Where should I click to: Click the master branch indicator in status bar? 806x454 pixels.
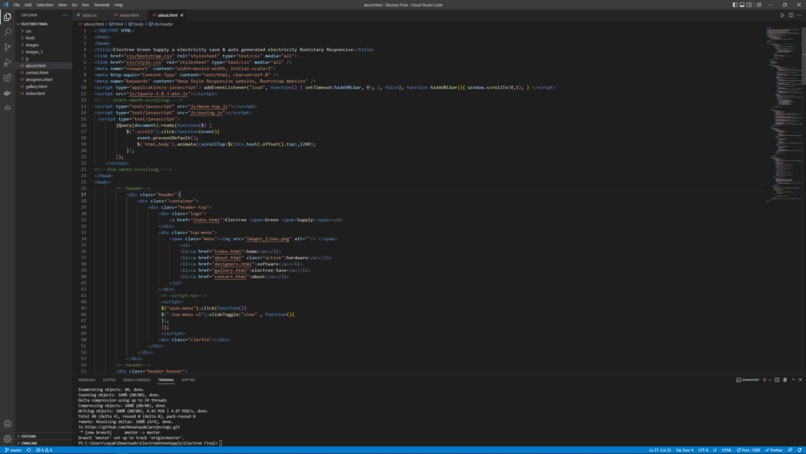click(13, 450)
